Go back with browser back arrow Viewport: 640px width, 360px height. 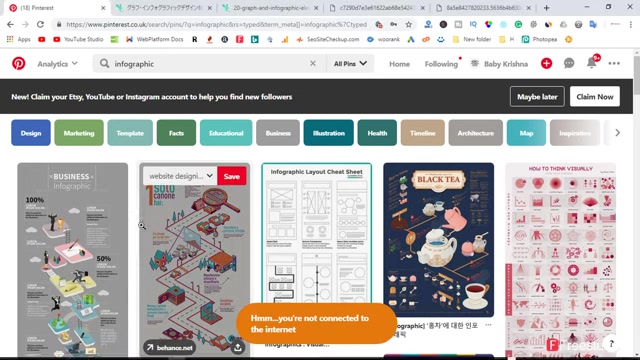[x=10, y=24]
